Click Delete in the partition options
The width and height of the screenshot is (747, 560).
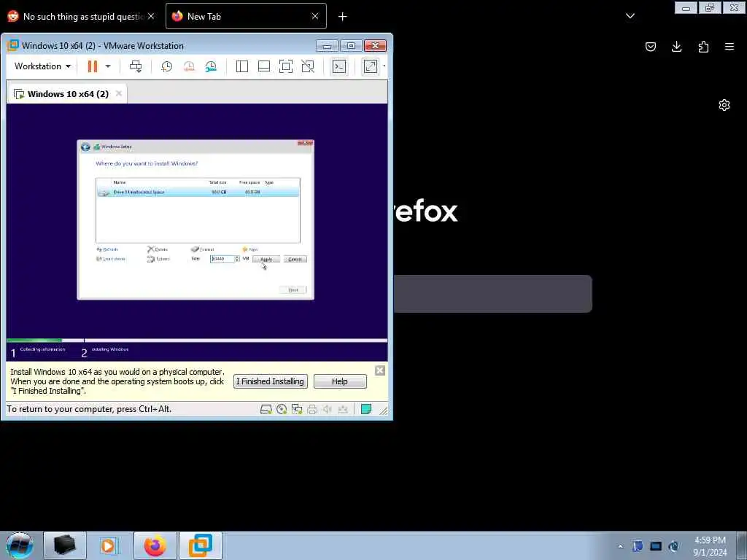click(x=158, y=249)
